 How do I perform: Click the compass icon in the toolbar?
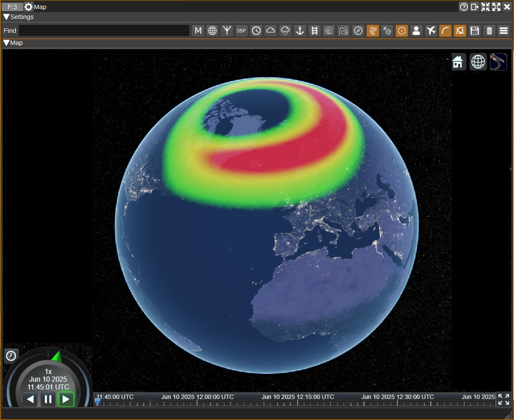358,31
